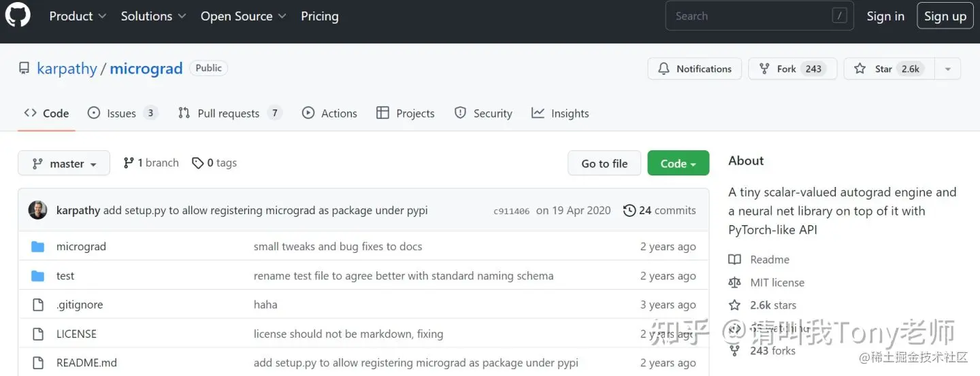Click the branch count icon
Screen dimensions: 980x376
(x=129, y=163)
